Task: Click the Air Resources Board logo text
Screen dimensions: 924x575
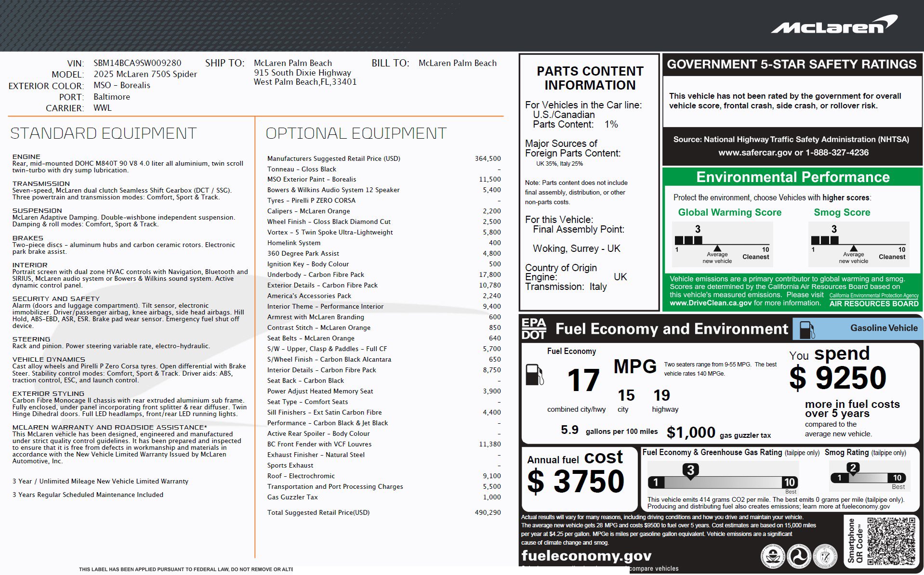Action: [x=873, y=303]
